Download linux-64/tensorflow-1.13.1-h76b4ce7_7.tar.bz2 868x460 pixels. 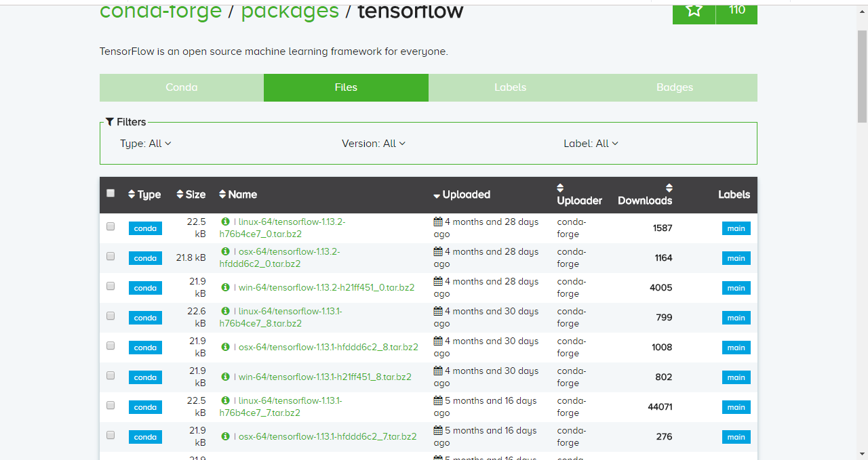click(x=281, y=406)
